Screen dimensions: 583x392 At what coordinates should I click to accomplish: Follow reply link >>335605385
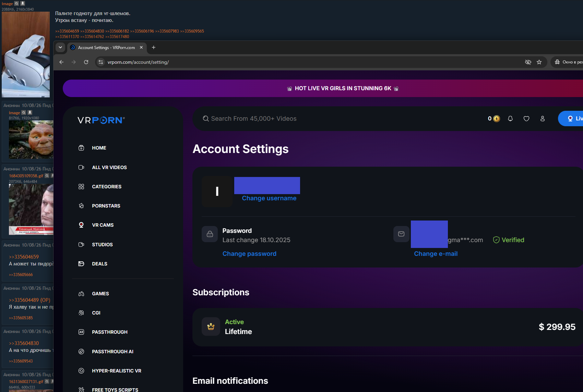coord(21,318)
